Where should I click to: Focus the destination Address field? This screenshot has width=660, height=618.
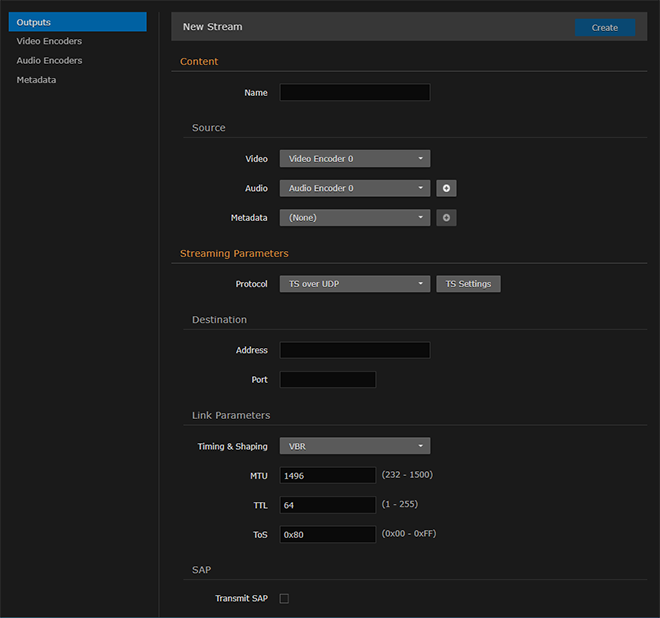point(354,350)
